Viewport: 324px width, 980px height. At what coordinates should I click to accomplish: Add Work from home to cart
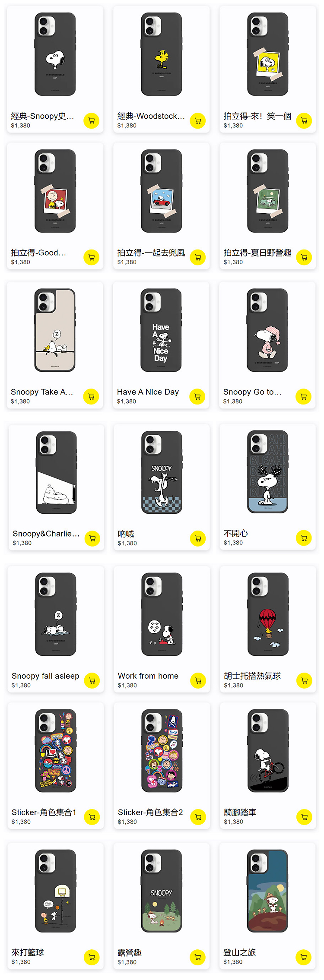point(198,681)
